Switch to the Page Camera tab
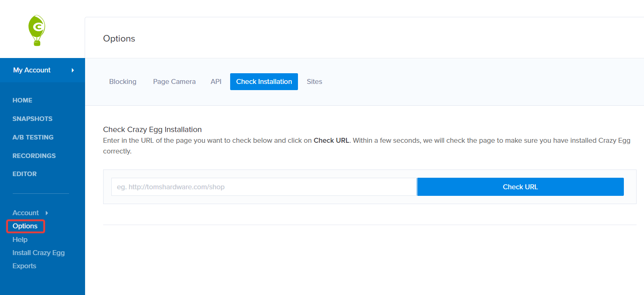 (174, 81)
